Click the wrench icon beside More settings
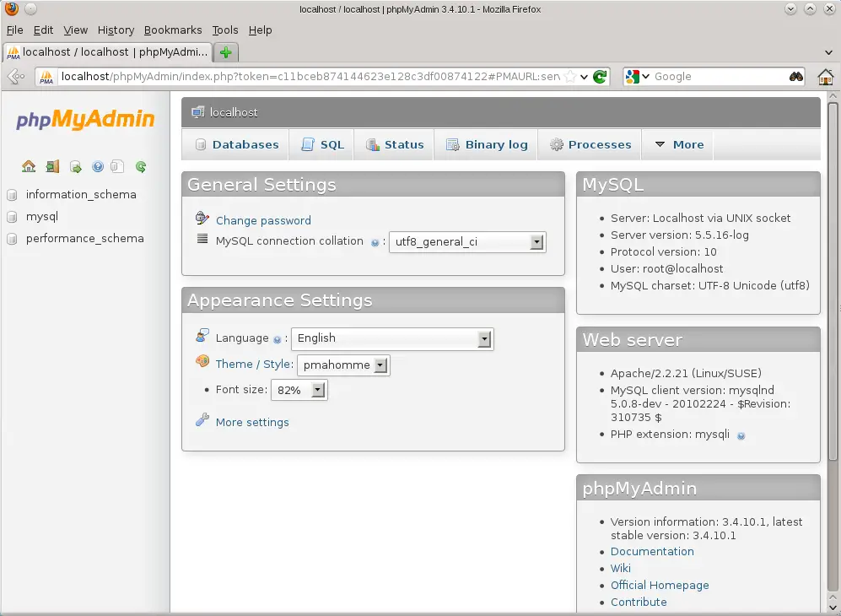 click(202, 419)
